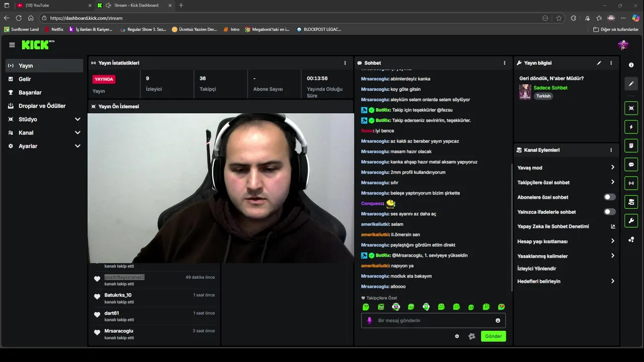This screenshot has height=362, width=644.
Task: Open Diğer sık kullanılanlar bookmarks folder
Action: click(x=616, y=30)
